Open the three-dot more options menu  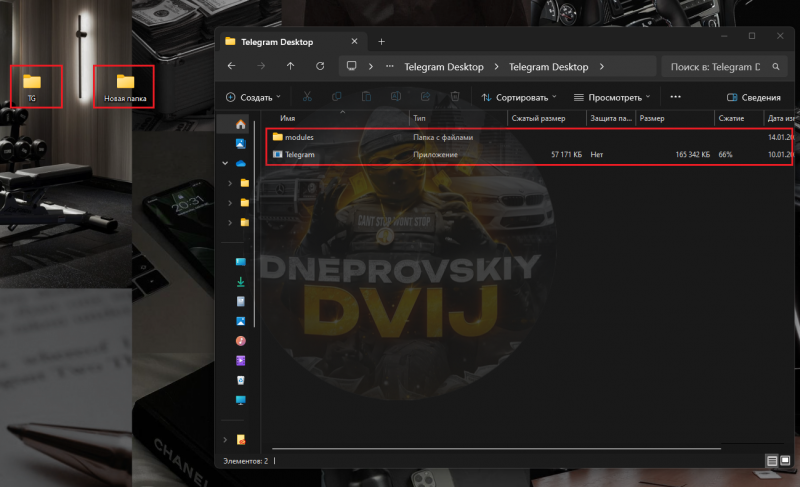[x=676, y=97]
